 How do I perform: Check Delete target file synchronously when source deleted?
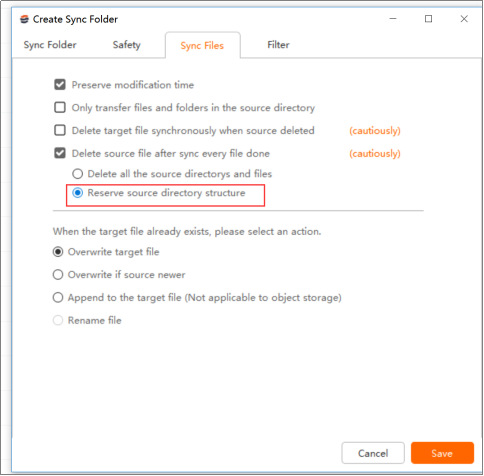[x=60, y=130]
